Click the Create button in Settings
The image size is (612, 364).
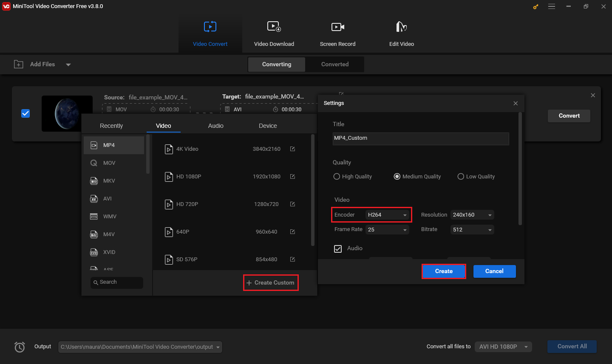tap(444, 271)
